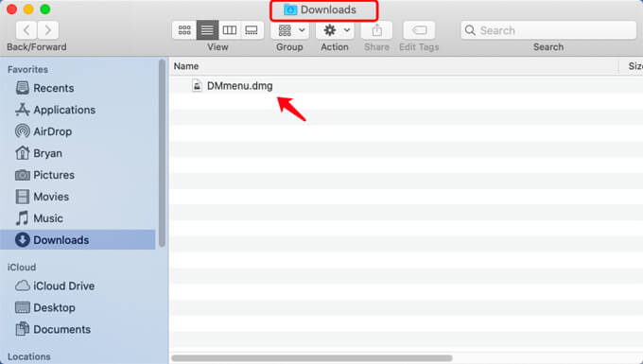
Task: Open the Action gear dropdown
Action: (335, 30)
